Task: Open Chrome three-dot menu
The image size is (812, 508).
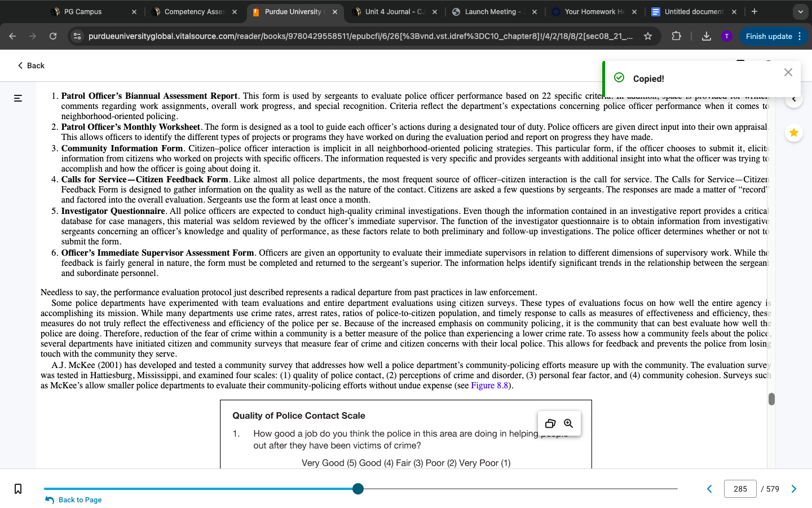Action: coord(800,36)
